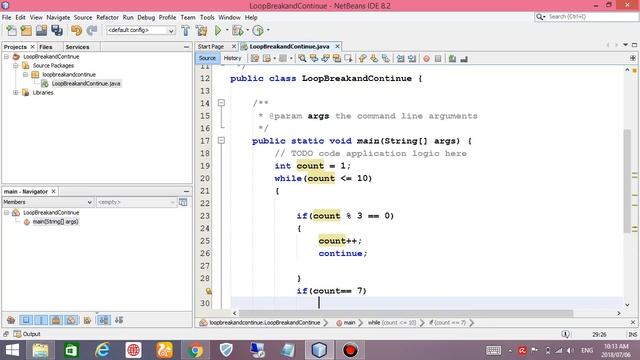Collapse the main method fold at line 17
This screenshot has height=360, width=640.
point(221,140)
